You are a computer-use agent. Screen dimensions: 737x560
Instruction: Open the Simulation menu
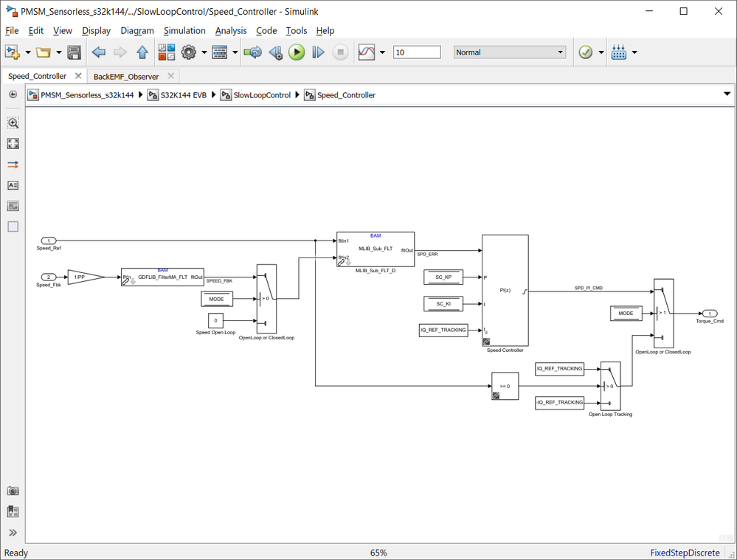click(x=184, y=30)
